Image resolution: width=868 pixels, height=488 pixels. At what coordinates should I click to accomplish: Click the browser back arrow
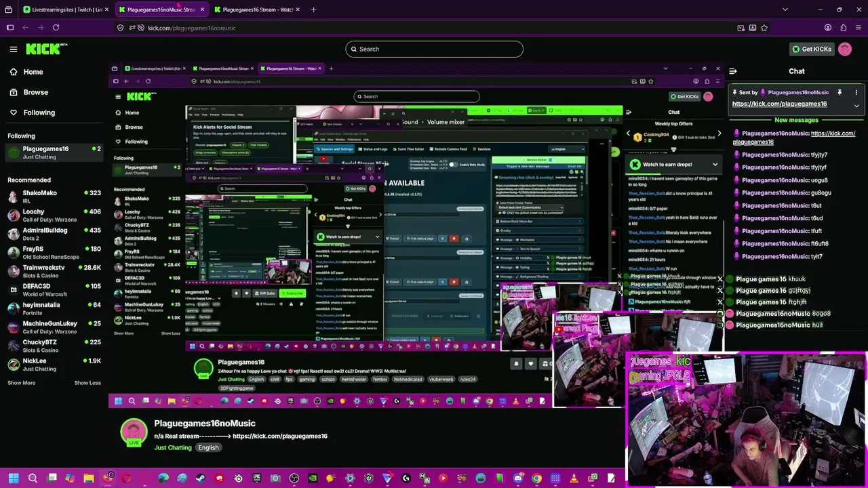click(26, 28)
